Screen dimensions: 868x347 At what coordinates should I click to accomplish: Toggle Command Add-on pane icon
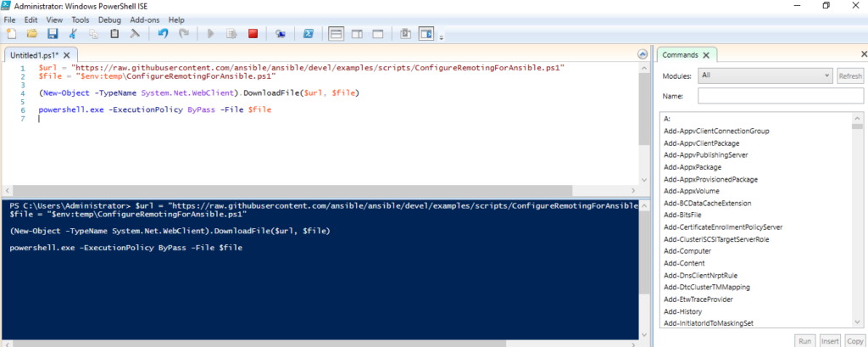click(x=426, y=34)
